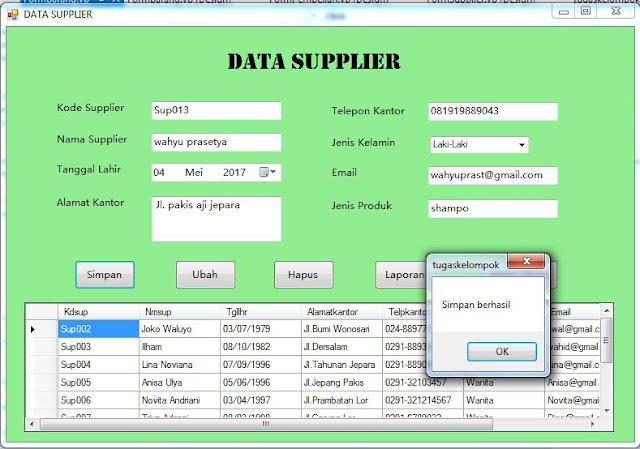Select the Sup005 cell
This screenshot has height=449, width=640.
(98, 382)
